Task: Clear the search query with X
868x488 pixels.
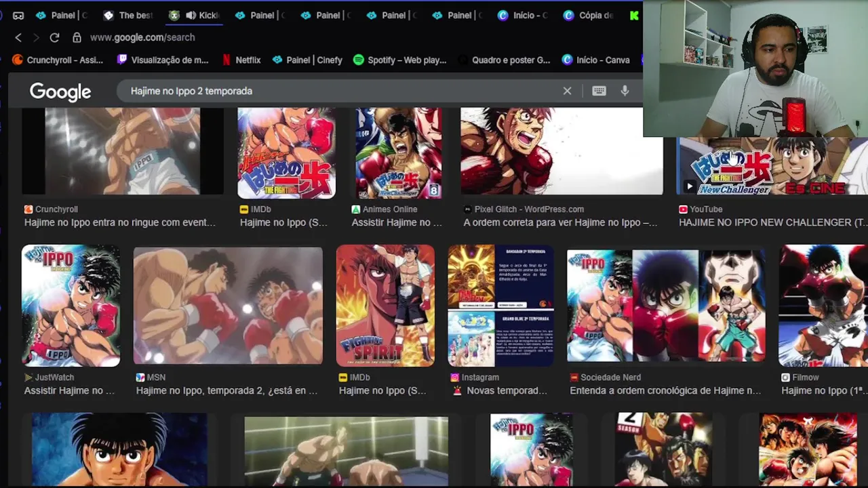Action: [567, 91]
